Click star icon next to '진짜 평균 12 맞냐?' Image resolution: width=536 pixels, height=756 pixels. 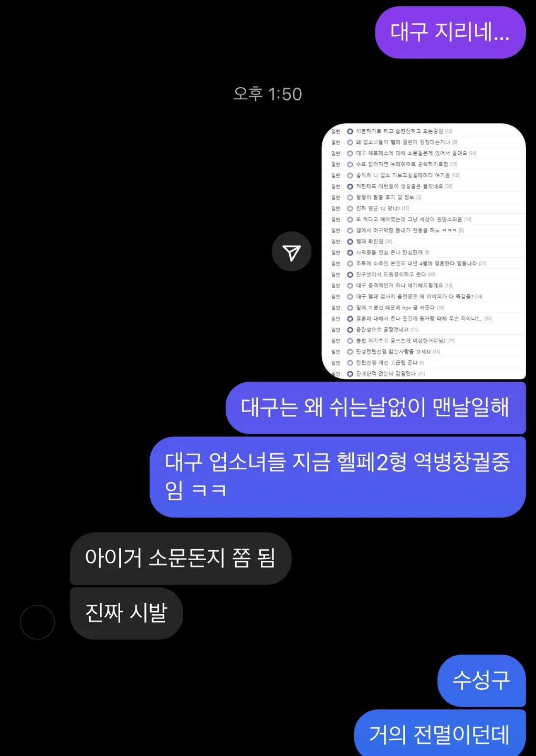(x=350, y=208)
